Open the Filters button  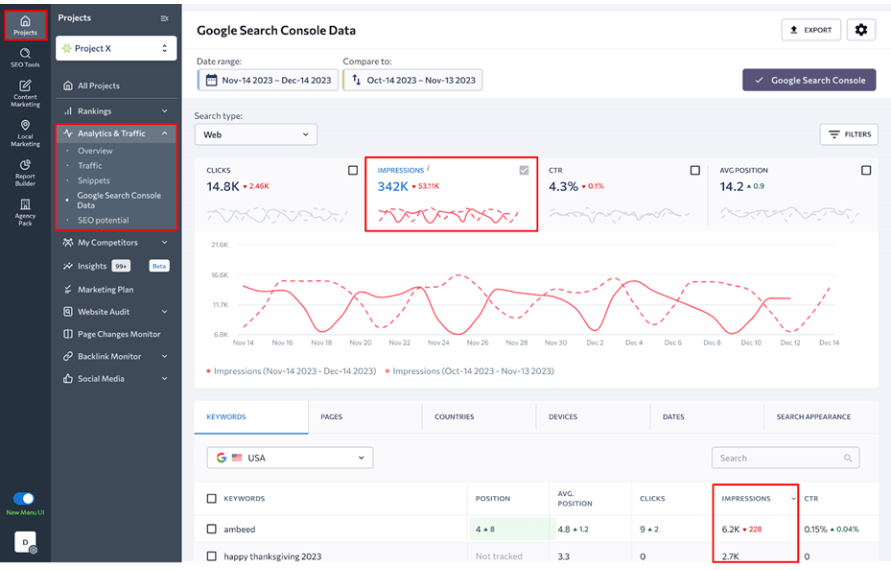[x=849, y=134]
